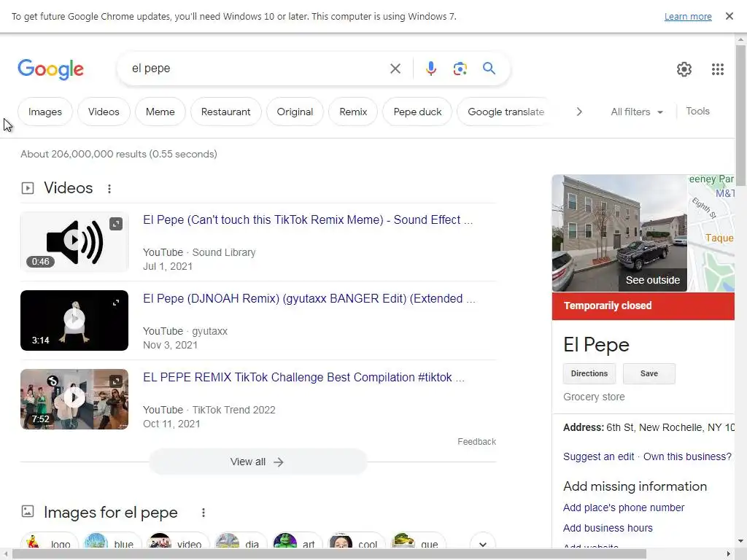The width and height of the screenshot is (747, 560).
Task: Click the Feedback link under videos
Action: (476, 441)
